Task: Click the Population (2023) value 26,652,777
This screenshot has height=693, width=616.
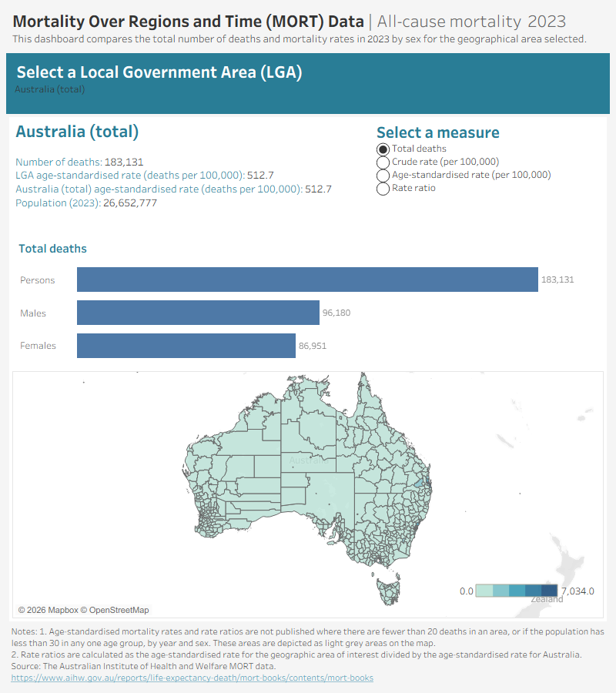Action: (130, 203)
